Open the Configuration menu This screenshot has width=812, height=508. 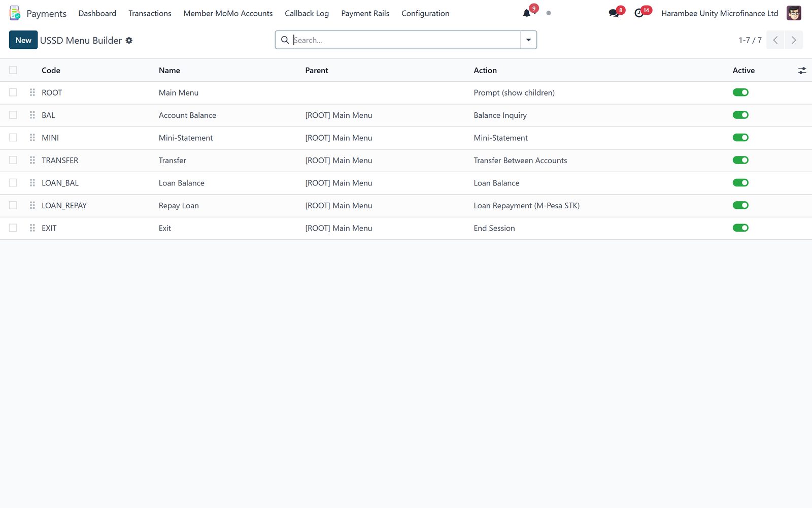425,14
